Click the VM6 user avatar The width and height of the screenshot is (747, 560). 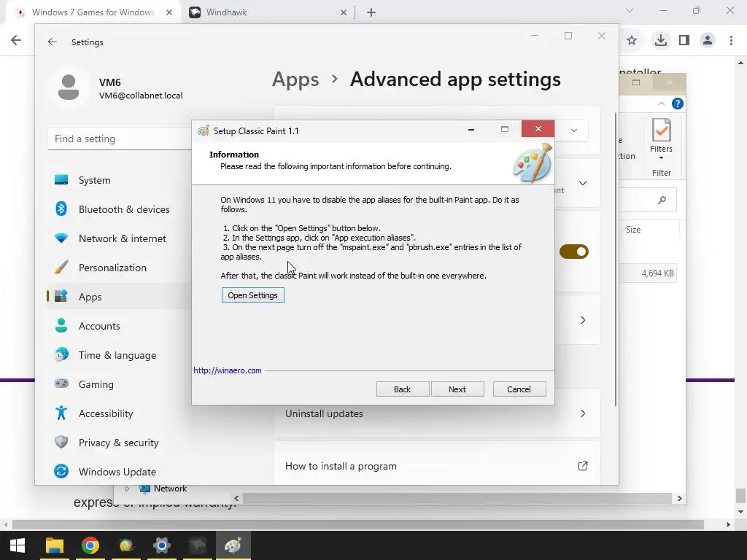click(69, 87)
